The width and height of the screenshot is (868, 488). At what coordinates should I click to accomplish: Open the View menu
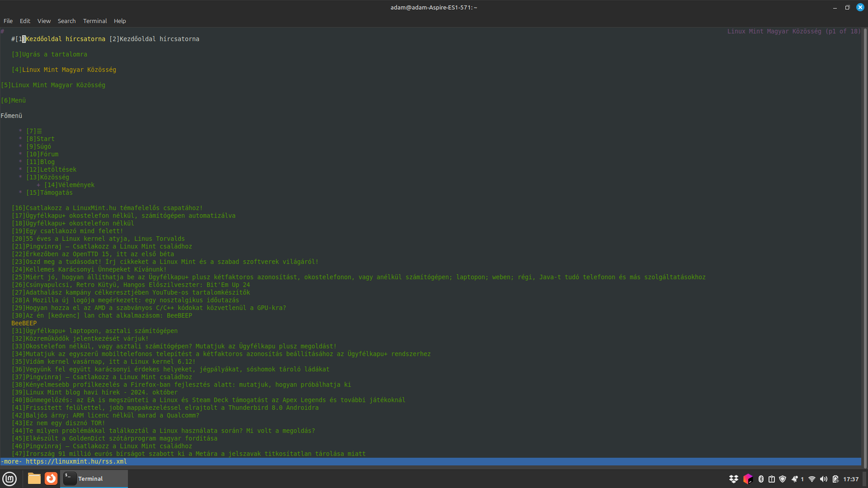coord(44,21)
